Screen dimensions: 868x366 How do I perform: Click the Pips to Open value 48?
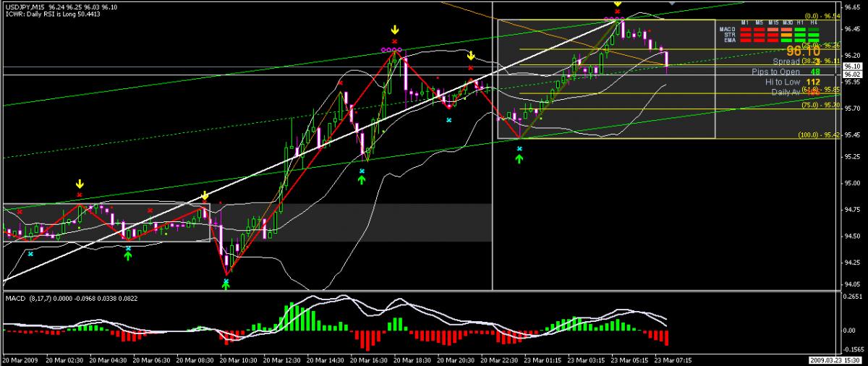click(x=815, y=72)
